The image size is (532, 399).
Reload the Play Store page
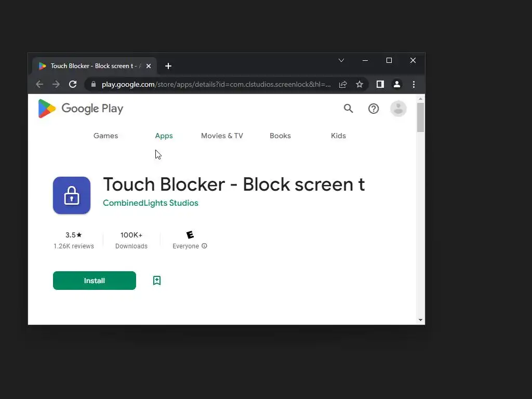73,84
